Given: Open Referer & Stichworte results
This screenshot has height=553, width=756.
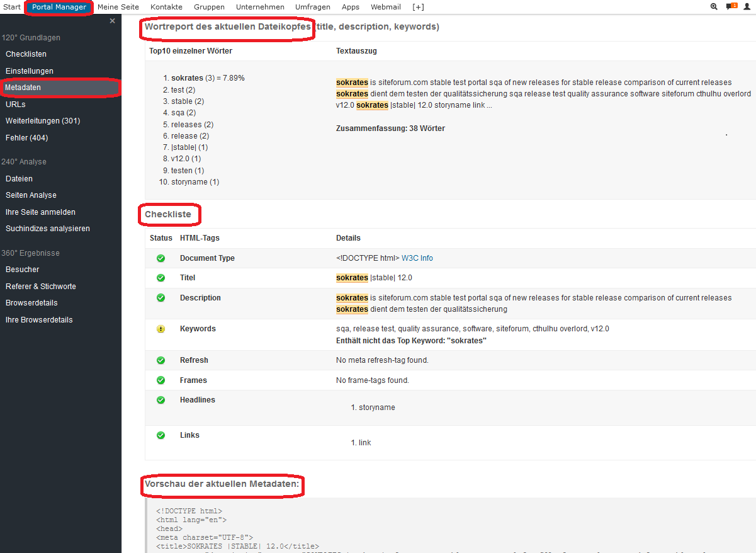Looking at the screenshot, I should click(41, 287).
